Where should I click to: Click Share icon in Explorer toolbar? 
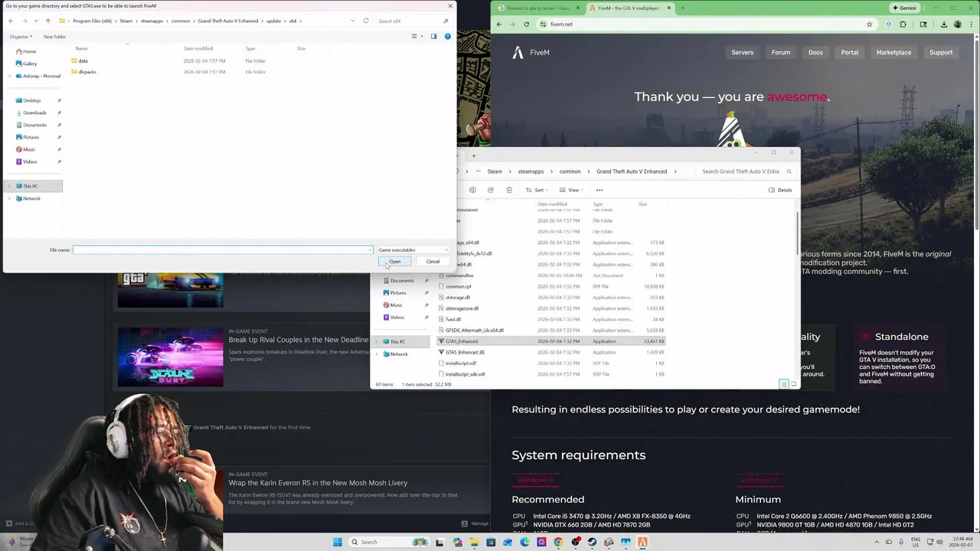point(491,190)
